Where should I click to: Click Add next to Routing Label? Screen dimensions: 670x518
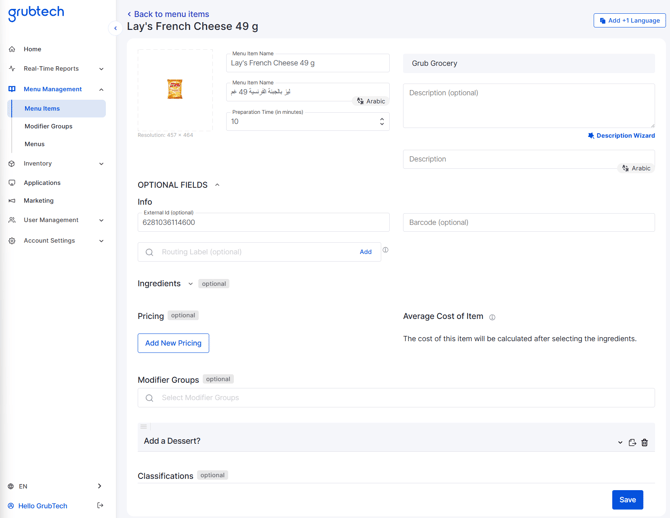click(365, 252)
